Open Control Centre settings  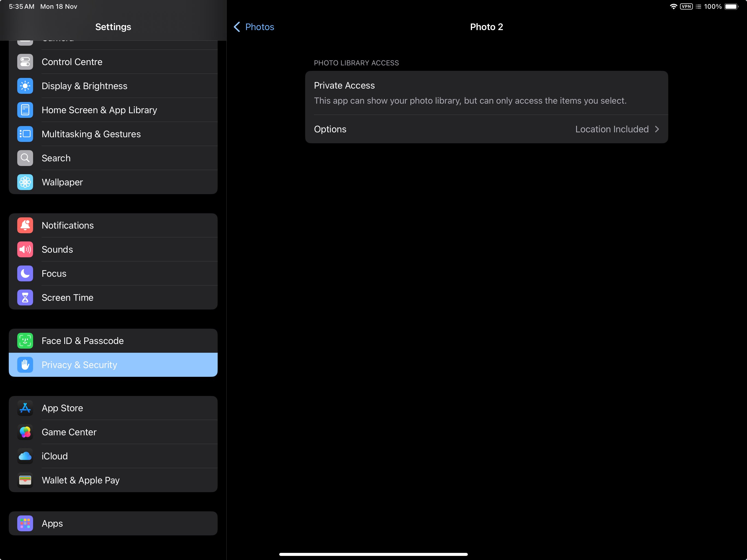[113, 62]
